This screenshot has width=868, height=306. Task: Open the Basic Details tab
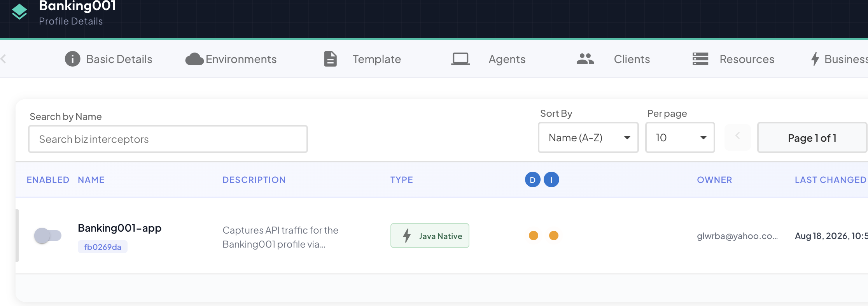pyautogui.click(x=108, y=59)
